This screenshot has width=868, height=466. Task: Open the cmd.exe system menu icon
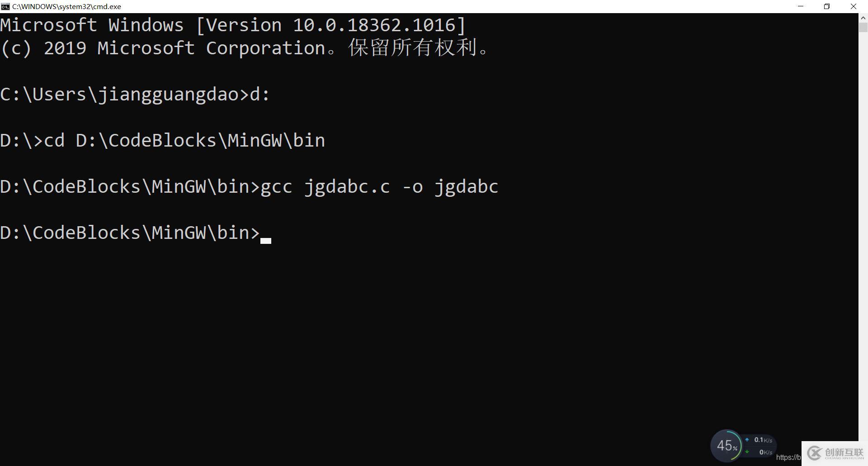(x=5, y=6)
